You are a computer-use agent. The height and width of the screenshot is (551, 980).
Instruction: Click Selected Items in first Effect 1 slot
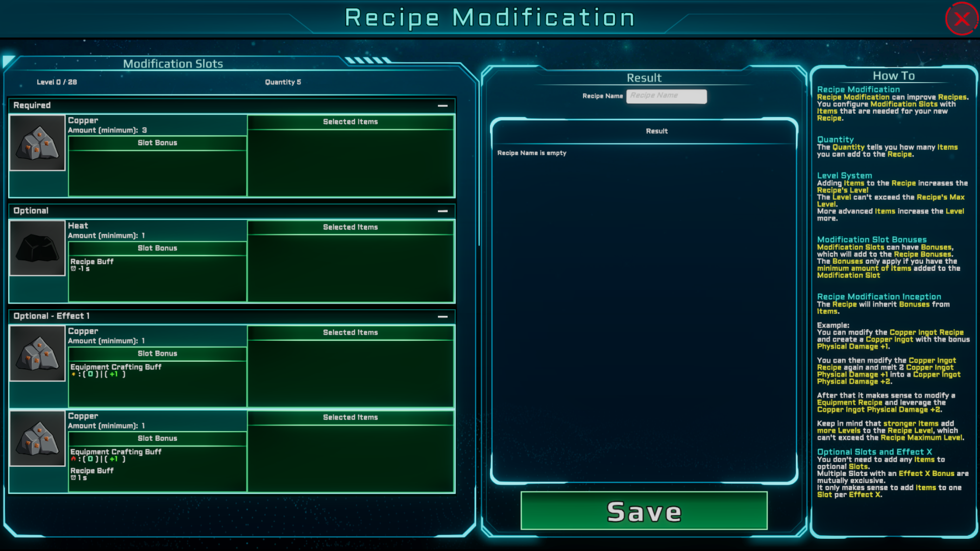(x=350, y=332)
